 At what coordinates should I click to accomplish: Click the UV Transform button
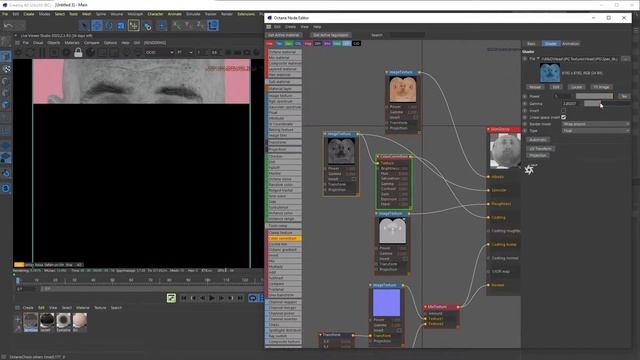540,149
